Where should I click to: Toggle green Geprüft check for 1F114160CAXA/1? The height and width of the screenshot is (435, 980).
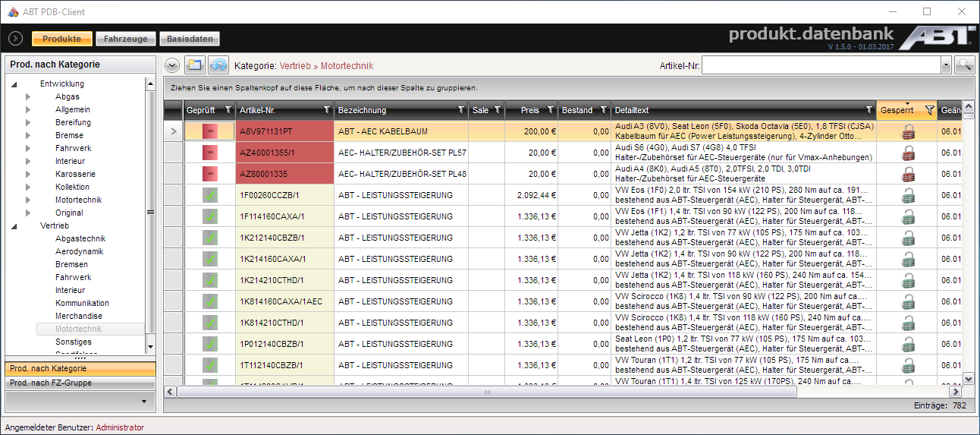209,216
